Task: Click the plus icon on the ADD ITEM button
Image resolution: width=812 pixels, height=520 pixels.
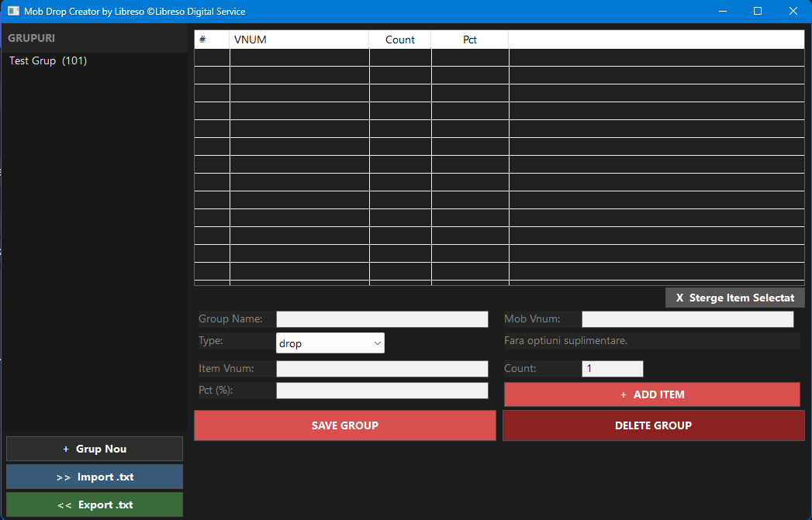Action: (x=622, y=394)
